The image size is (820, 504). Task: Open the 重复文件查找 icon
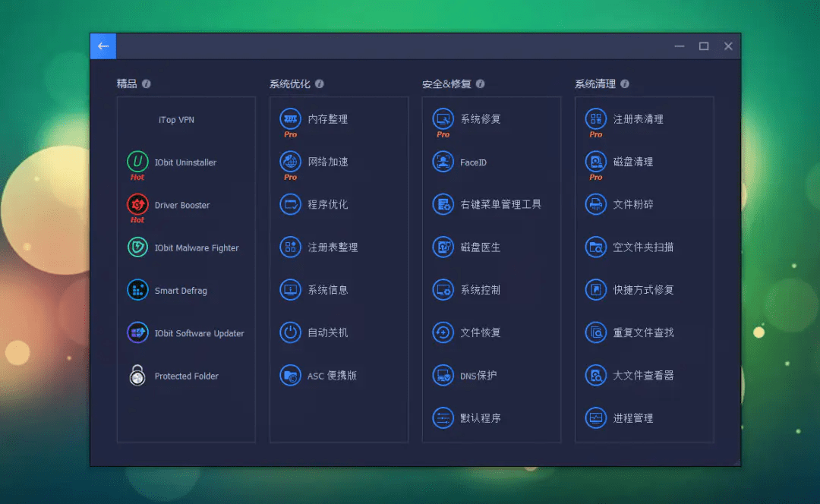pyautogui.click(x=596, y=332)
